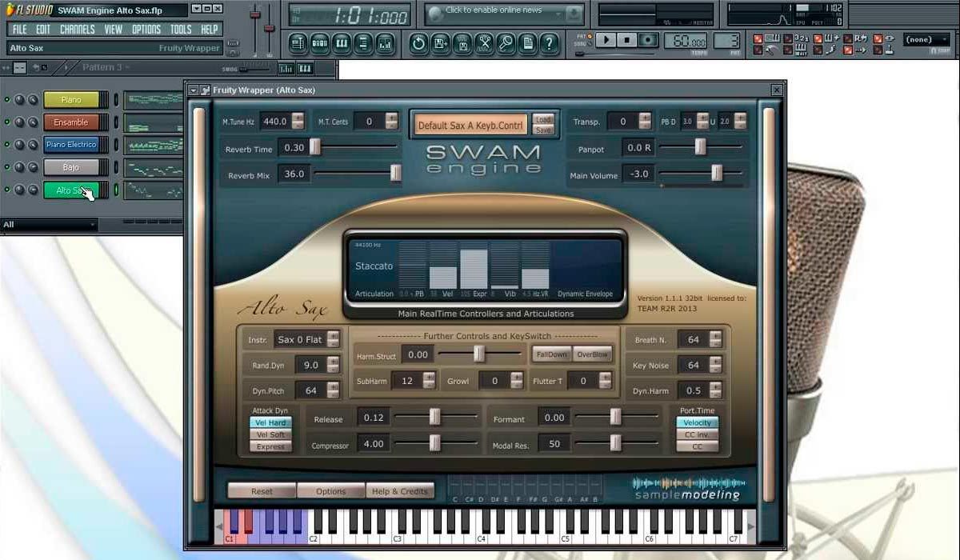Select Velocity for Port.Time

coord(697,422)
